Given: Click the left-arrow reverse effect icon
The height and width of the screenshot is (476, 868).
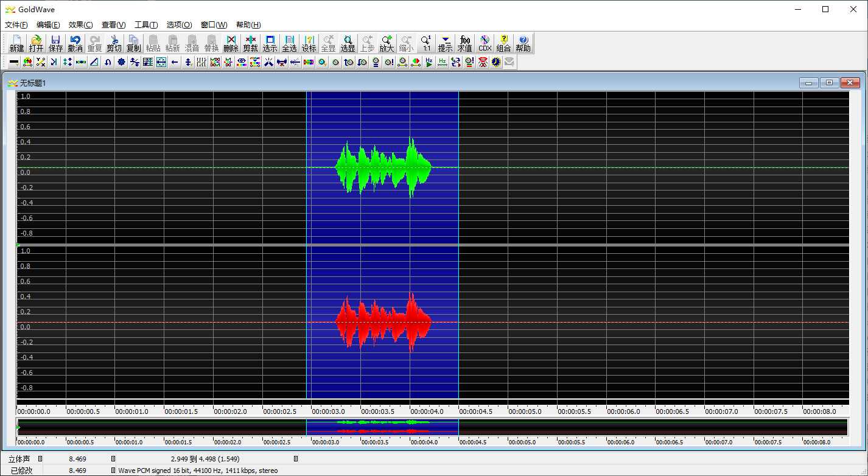Looking at the screenshot, I should point(175,62).
